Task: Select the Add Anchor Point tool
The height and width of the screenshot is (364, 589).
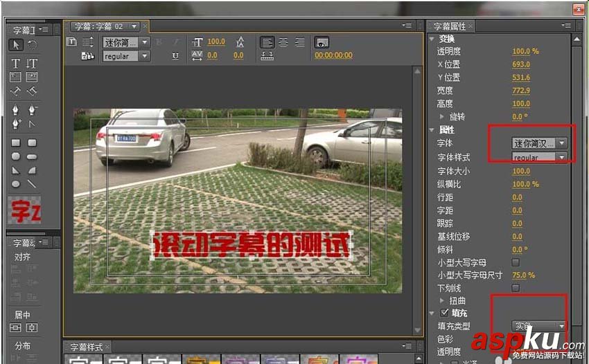Action: [15, 124]
